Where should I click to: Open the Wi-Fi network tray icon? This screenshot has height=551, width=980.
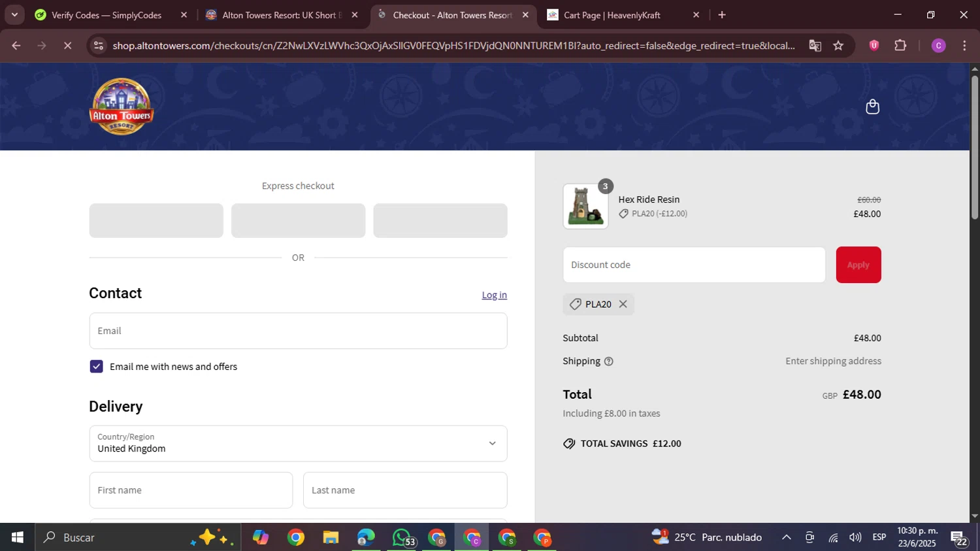833,537
